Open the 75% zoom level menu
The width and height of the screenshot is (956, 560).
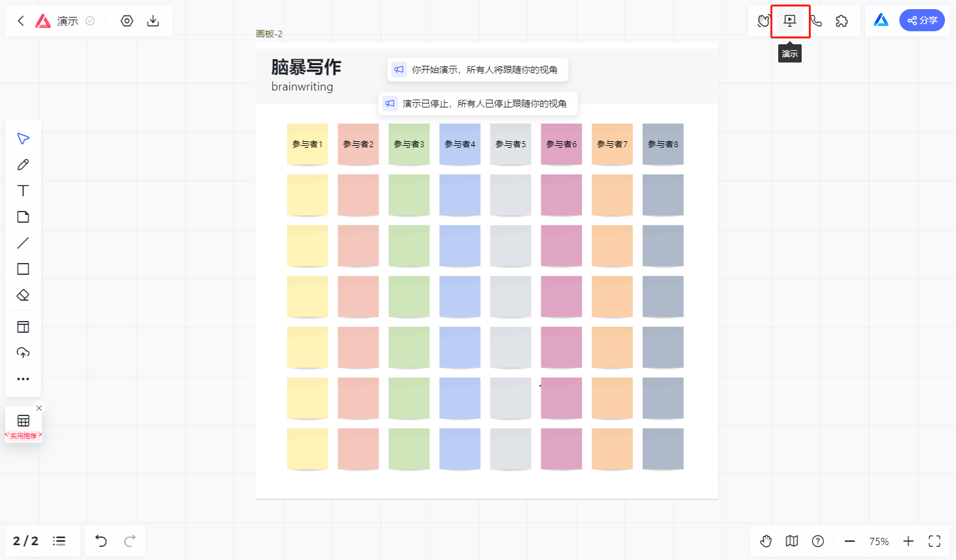point(879,542)
